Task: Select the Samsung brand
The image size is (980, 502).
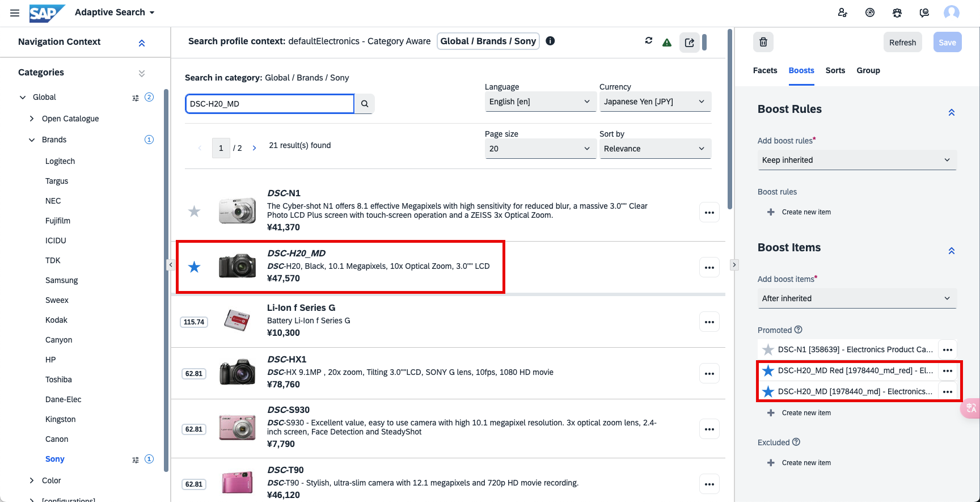Action: (x=62, y=280)
